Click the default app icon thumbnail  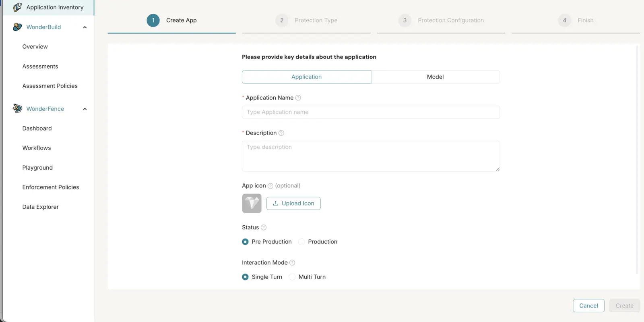click(x=252, y=204)
